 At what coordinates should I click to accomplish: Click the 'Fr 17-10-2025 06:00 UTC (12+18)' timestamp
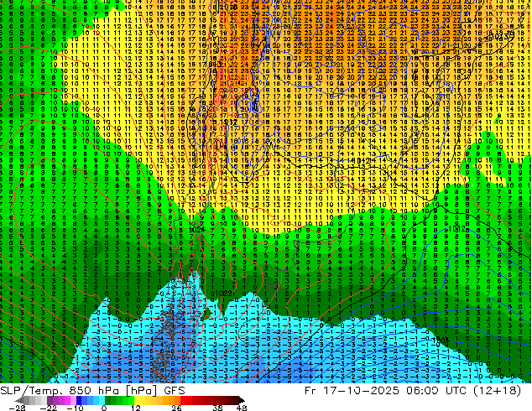click(x=413, y=391)
